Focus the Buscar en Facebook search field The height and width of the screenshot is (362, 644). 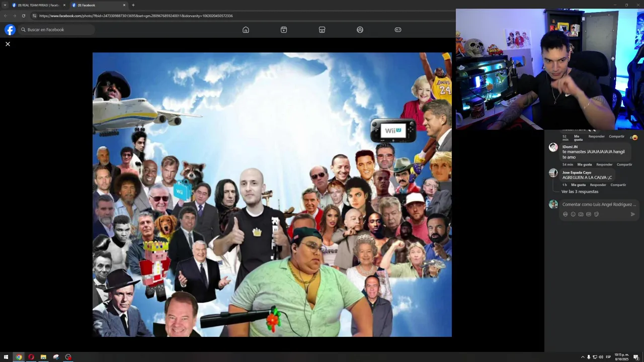pos(56,30)
